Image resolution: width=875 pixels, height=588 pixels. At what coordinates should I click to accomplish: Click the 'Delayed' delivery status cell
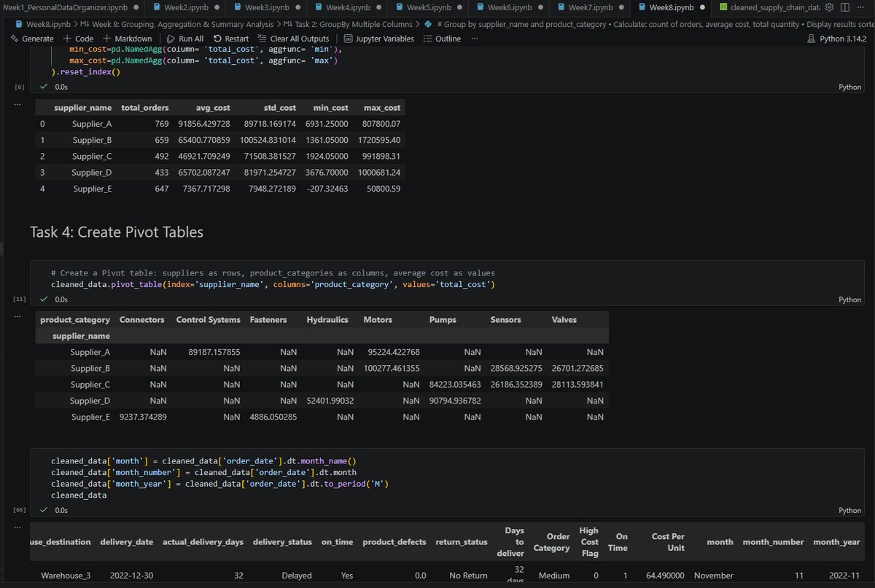pos(297,576)
